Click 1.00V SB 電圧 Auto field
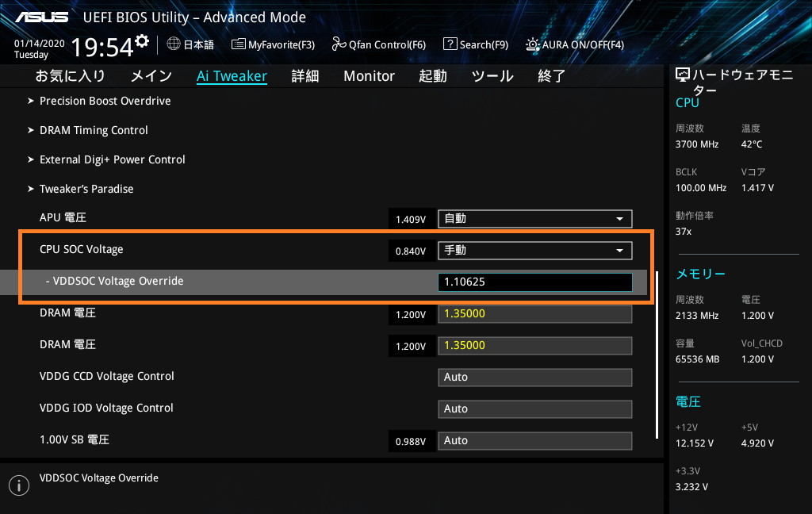Viewport: 812px width, 514px height. pos(535,440)
